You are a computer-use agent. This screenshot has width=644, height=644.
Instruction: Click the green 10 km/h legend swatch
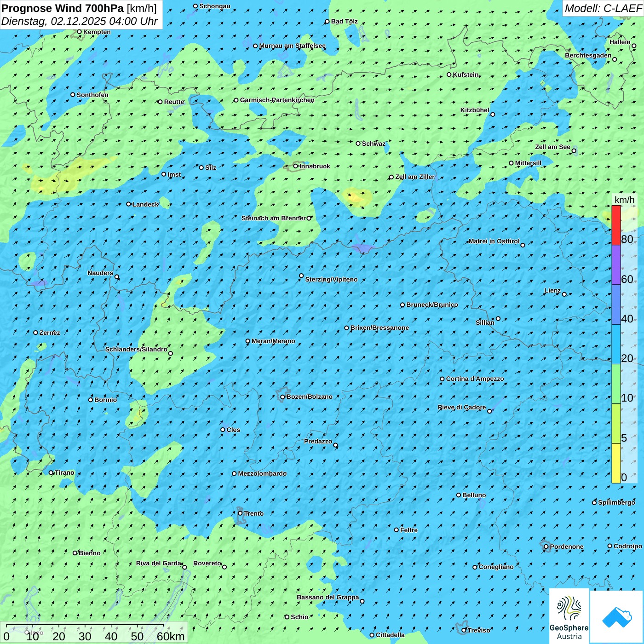click(x=616, y=384)
